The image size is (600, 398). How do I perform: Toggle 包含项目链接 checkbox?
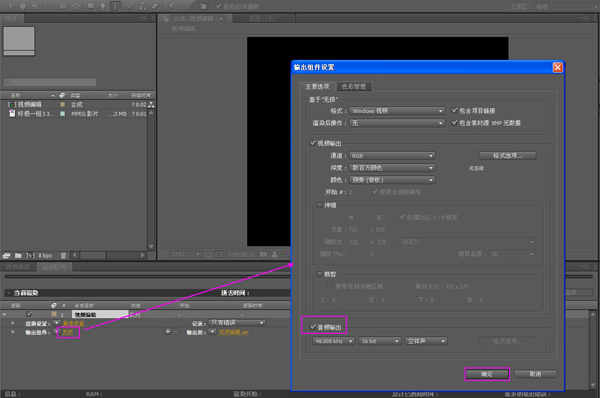click(454, 111)
